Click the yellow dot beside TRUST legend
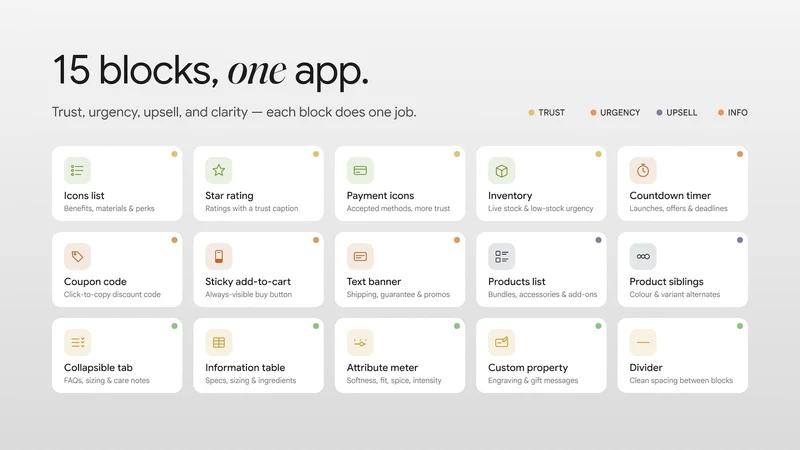This screenshot has height=450, width=800. tap(531, 112)
